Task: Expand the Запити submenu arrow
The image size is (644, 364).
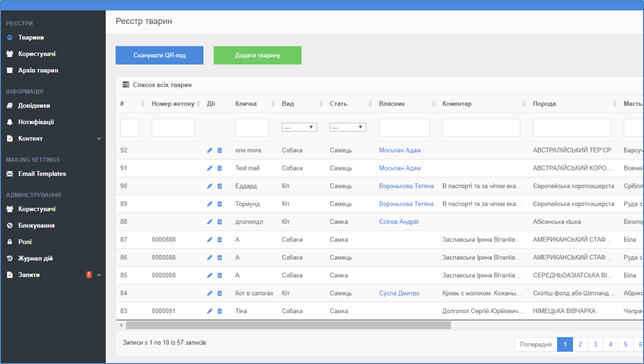Action: 99,275
